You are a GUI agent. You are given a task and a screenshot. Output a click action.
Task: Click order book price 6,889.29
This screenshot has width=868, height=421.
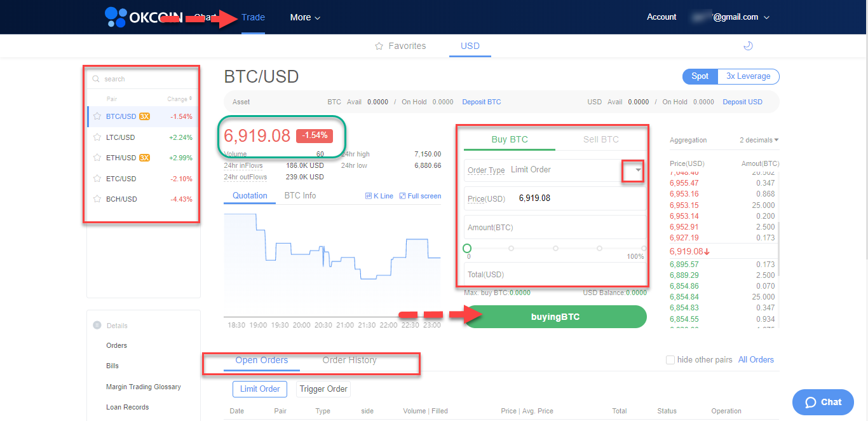(x=684, y=275)
